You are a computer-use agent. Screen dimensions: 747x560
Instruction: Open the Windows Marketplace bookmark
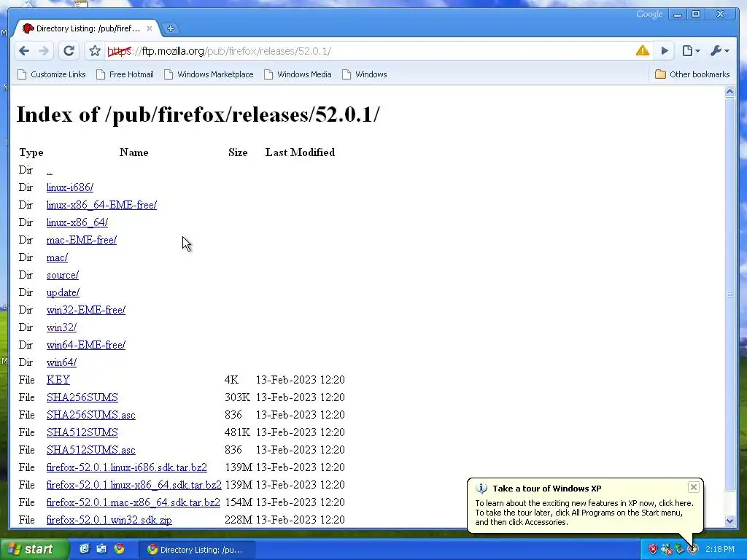point(209,74)
